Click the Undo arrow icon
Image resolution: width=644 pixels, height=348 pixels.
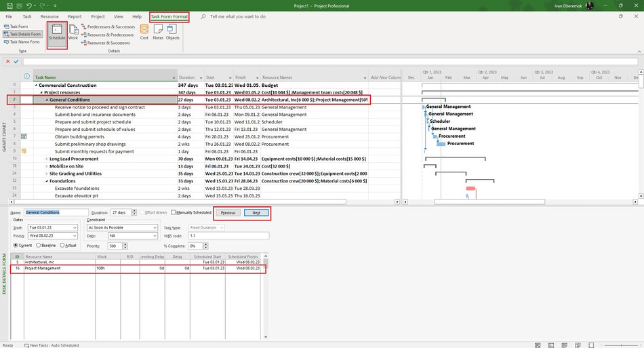28,5
